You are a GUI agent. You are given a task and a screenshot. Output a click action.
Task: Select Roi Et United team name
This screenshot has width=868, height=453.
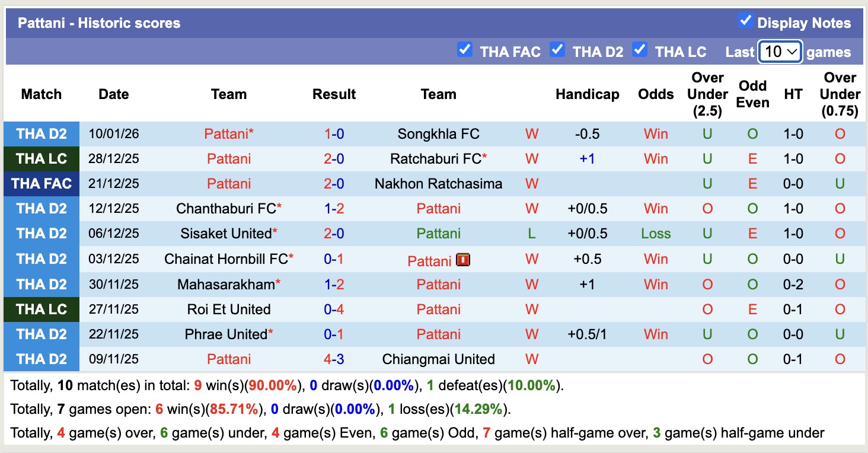click(229, 309)
